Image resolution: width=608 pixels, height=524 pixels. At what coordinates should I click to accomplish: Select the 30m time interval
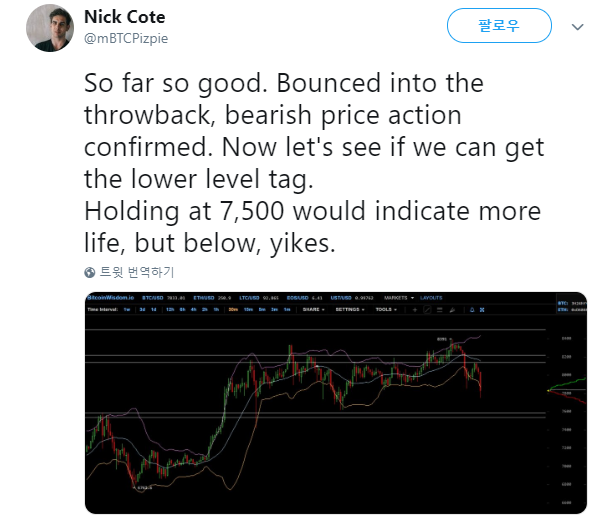tap(233, 310)
